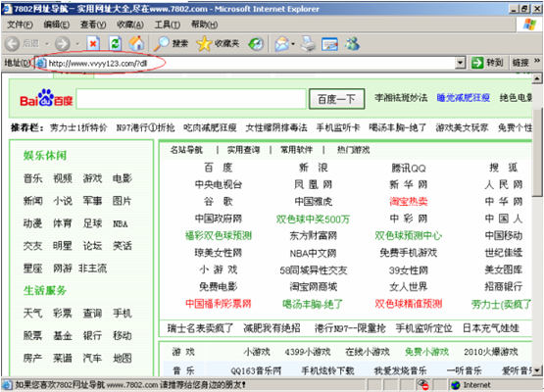Click the address bar URL field

pos(246,63)
